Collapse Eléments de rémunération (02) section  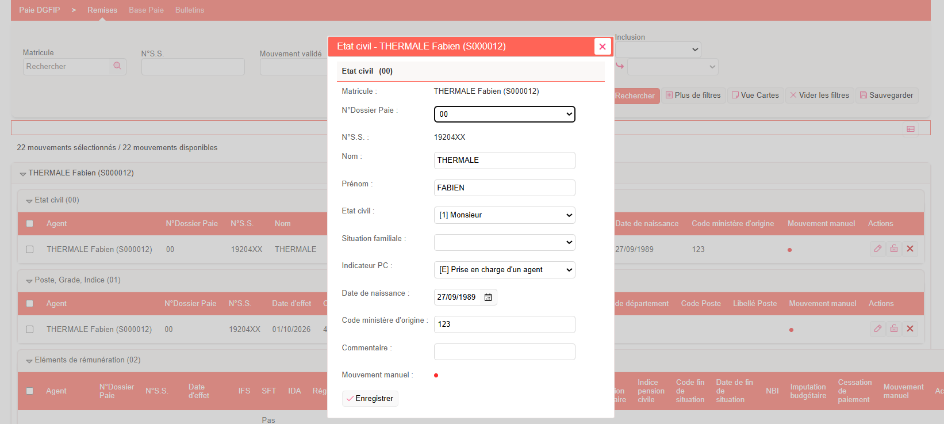28,360
